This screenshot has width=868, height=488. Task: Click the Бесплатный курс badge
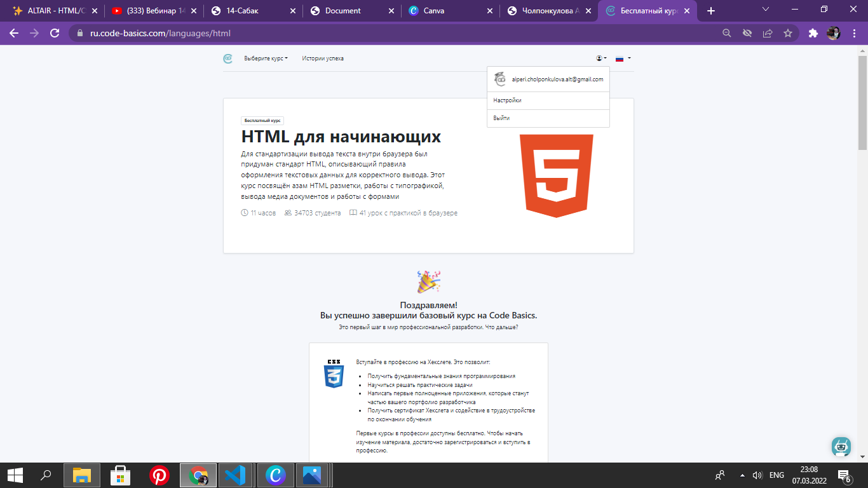tap(262, 120)
